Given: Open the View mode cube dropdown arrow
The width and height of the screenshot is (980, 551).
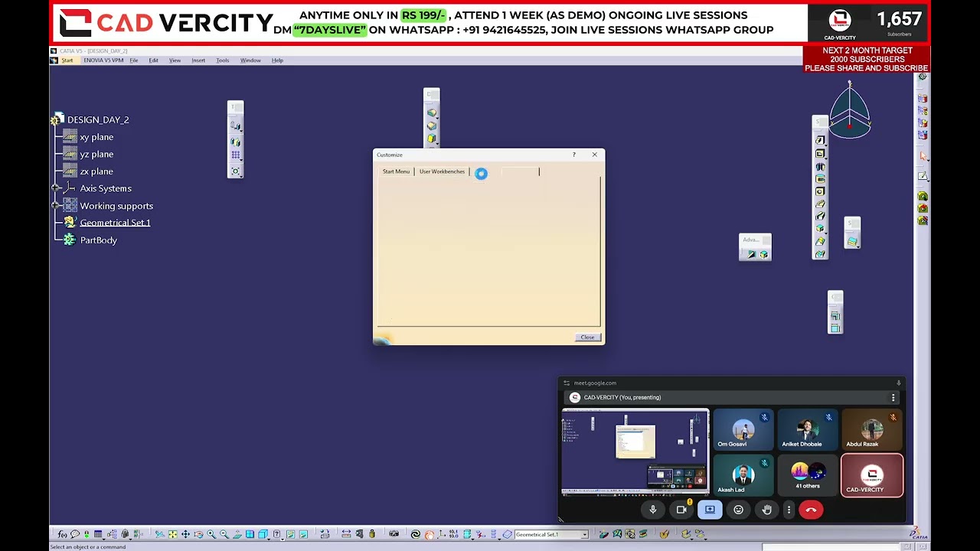Looking at the screenshot, I should 269,538.
